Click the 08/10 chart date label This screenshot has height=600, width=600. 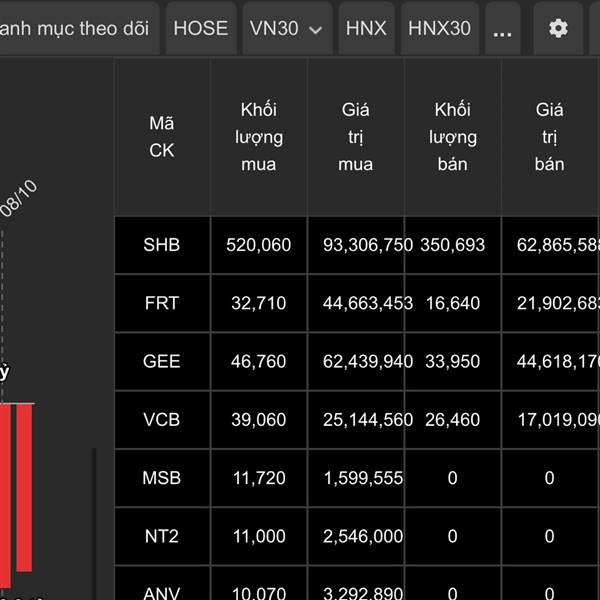19,198
